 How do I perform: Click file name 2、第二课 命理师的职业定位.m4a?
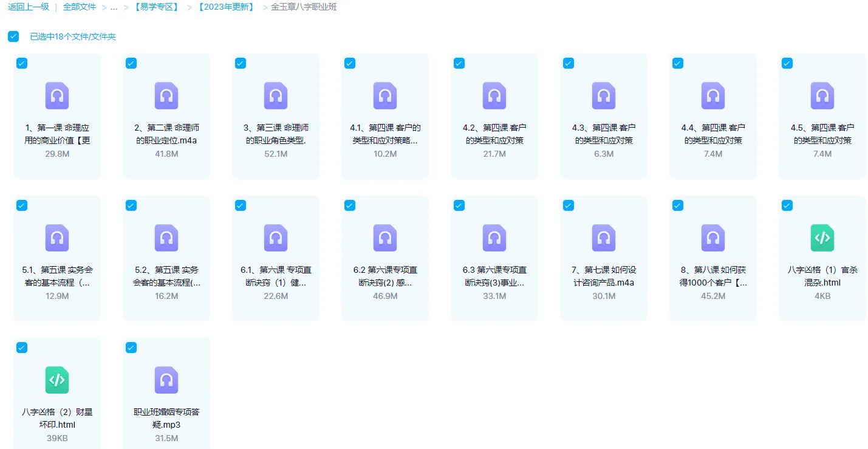tap(166, 134)
